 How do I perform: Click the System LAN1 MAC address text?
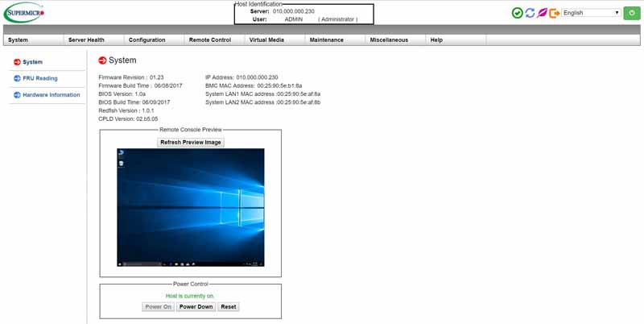click(x=263, y=93)
